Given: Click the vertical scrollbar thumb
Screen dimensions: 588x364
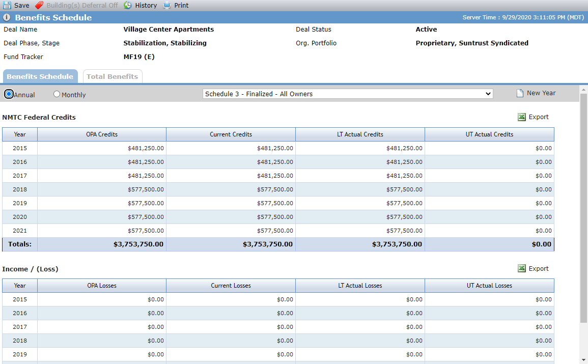Looking at the screenshot, I should (583, 208).
